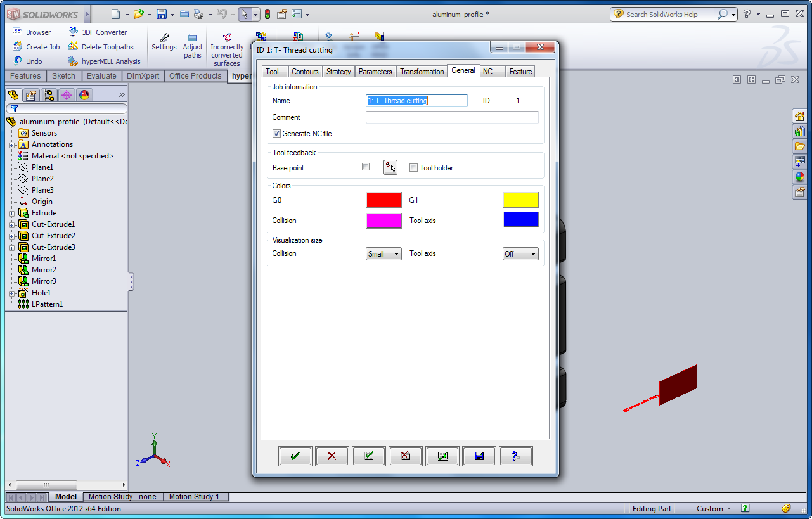Toggle the Generate NC file checkbox

[276, 134]
